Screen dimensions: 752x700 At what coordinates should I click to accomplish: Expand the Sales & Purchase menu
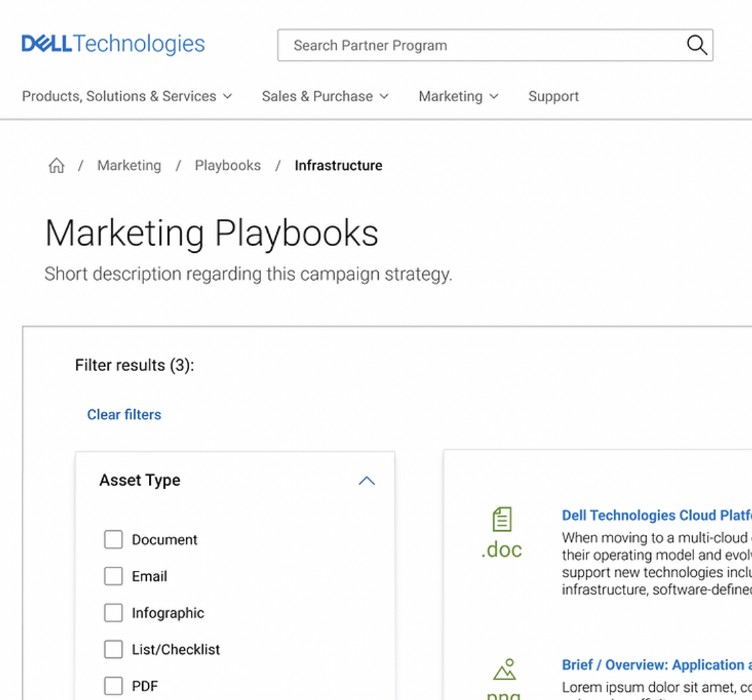click(x=325, y=97)
